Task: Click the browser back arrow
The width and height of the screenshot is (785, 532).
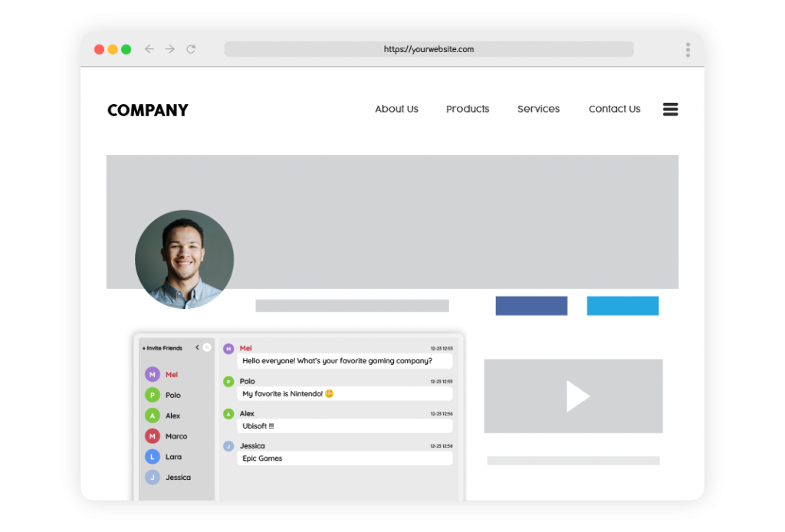Action: (149, 49)
